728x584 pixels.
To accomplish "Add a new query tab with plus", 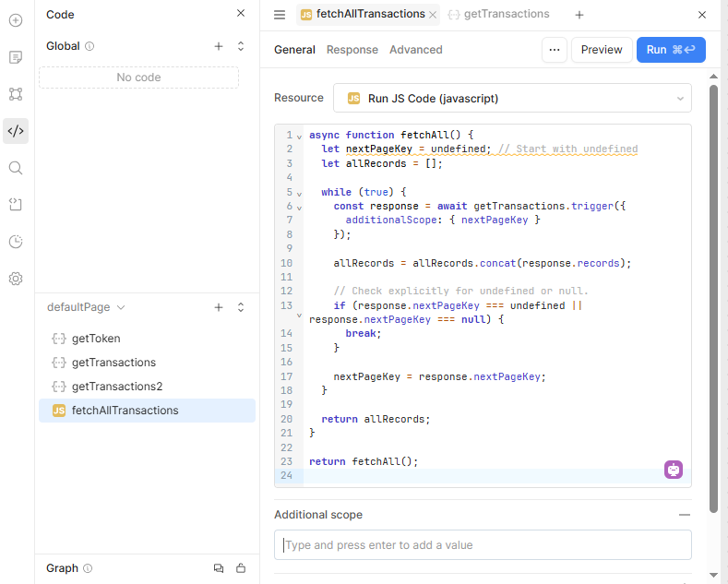I will click(579, 15).
